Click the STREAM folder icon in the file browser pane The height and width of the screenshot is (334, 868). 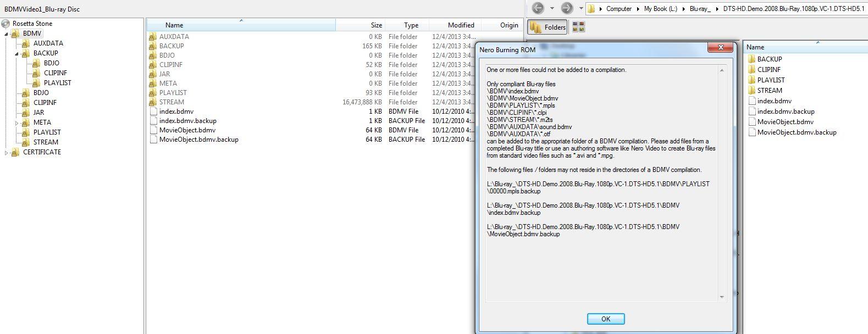point(751,91)
